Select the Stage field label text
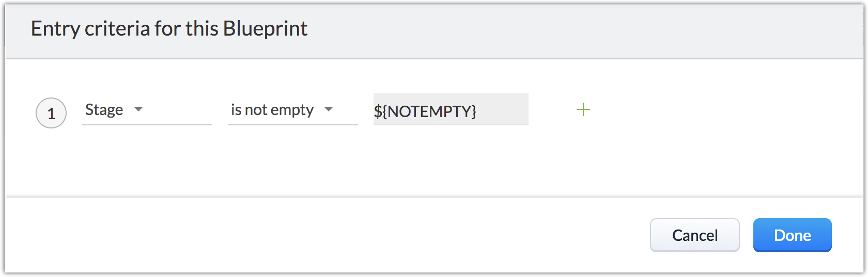Screen dimensions: 868x277 [104, 109]
